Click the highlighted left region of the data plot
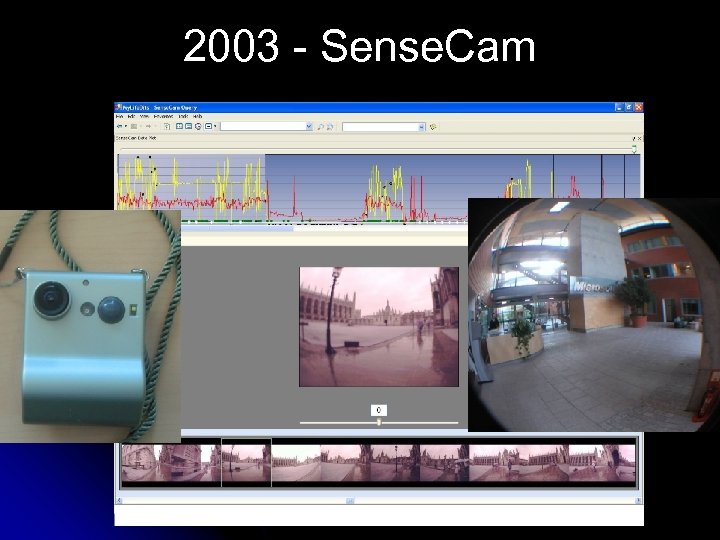The image size is (720, 540). coord(192,188)
